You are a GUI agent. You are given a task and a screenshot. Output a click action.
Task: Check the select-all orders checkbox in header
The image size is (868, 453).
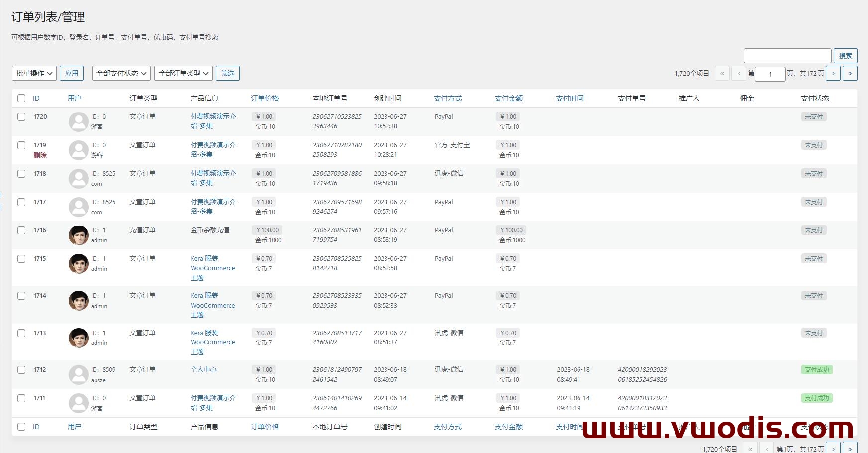(21, 98)
